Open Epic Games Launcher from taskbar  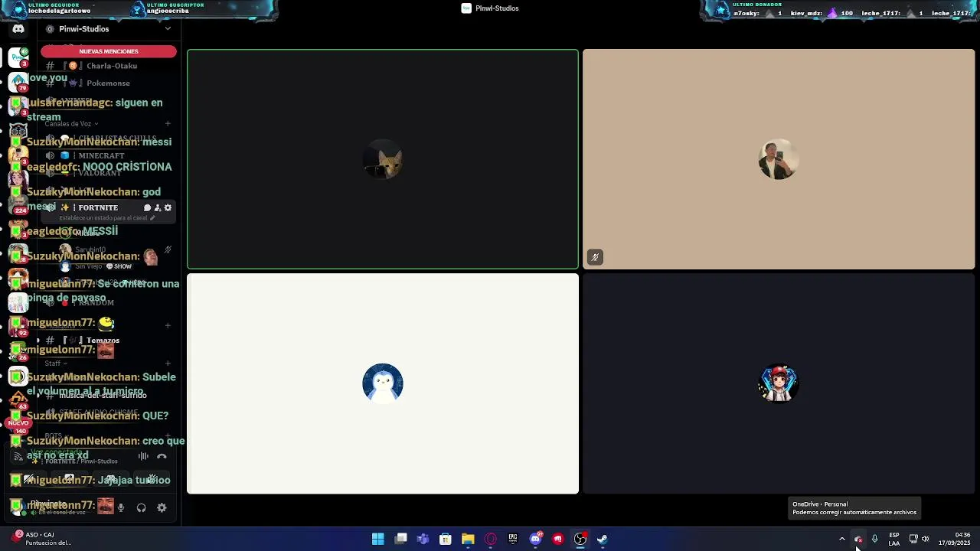click(x=513, y=540)
